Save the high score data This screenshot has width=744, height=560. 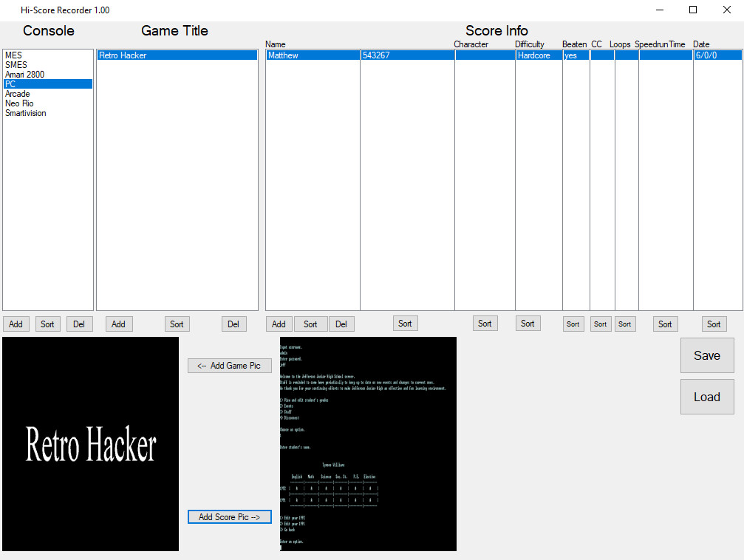[706, 355]
